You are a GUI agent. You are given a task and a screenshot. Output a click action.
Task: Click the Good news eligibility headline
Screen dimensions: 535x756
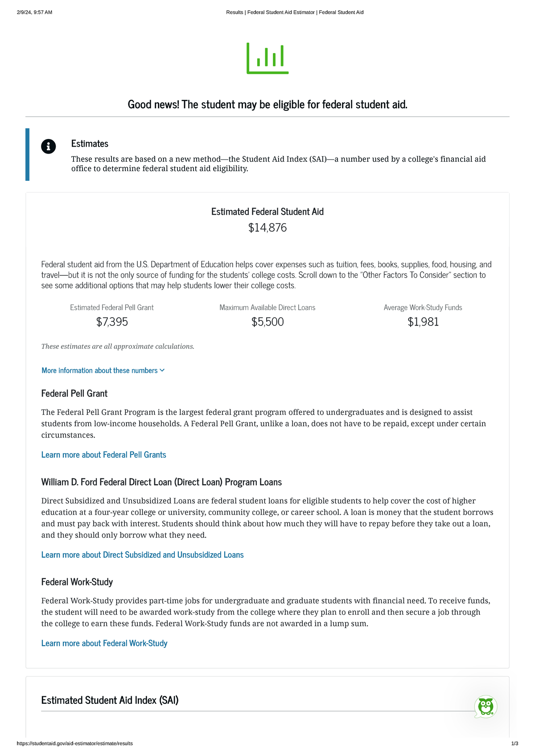click(x=267, y=105)
